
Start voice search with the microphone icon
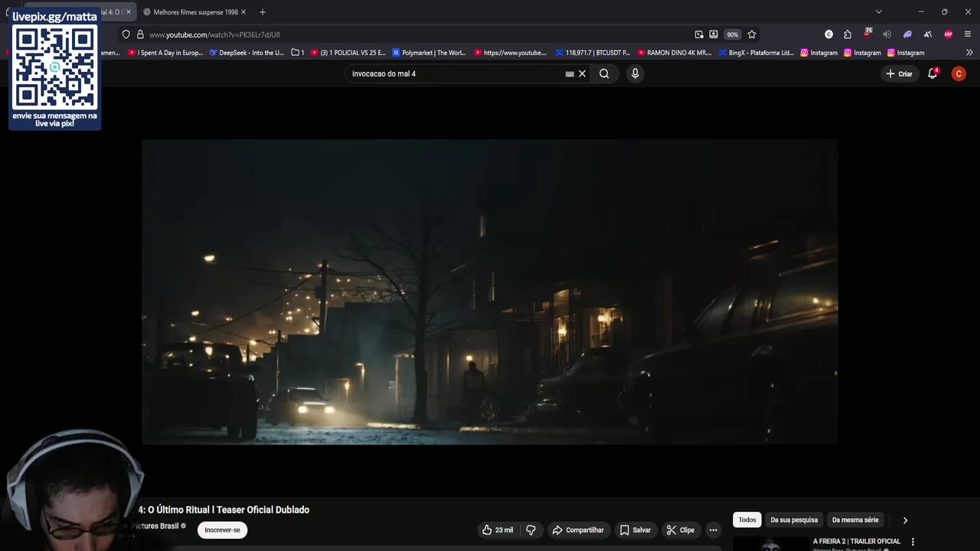tap(635, 73)
